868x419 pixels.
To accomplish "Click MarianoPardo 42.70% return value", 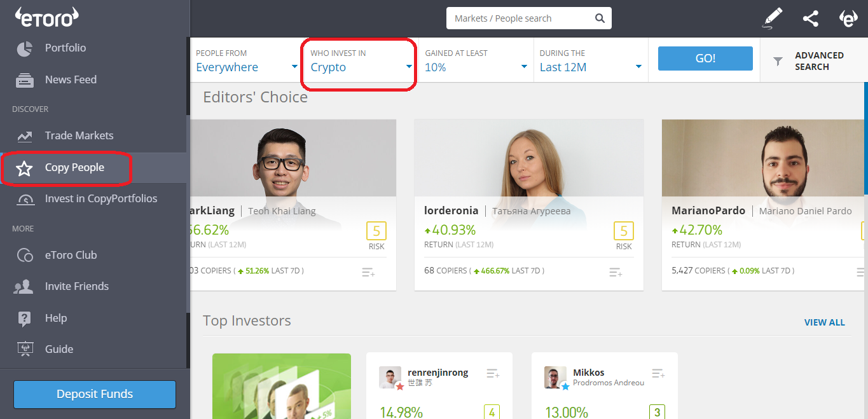I will (x=698, y=230).
